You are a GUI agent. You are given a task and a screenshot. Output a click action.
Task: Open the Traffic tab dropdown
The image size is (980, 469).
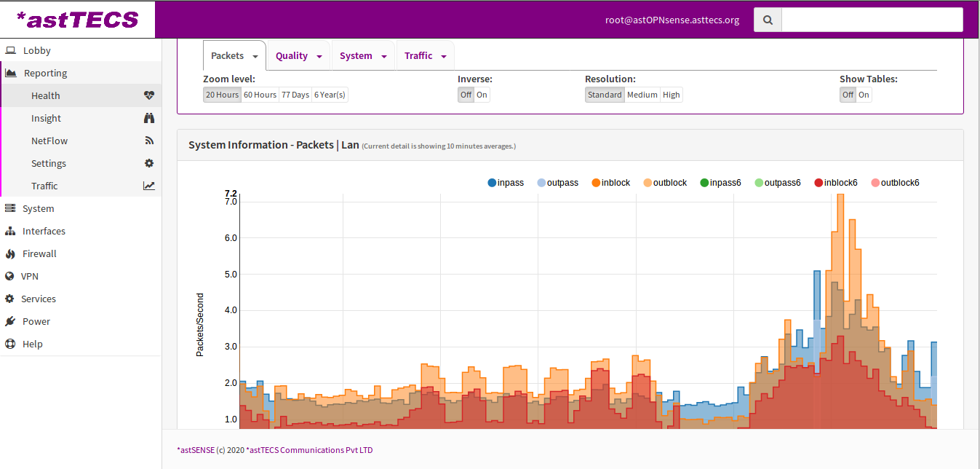pos(425,56)
